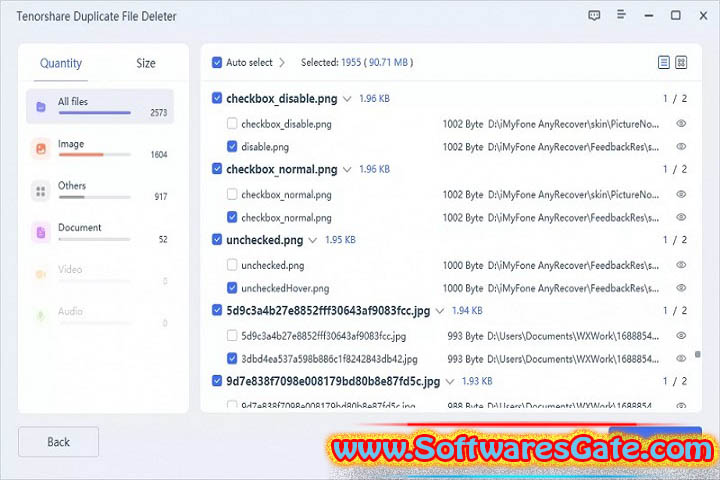This screenshot has width=720, height=480.
Task: Click the 52 Document count
Action: pyautogui.click(x=163, y=239)
